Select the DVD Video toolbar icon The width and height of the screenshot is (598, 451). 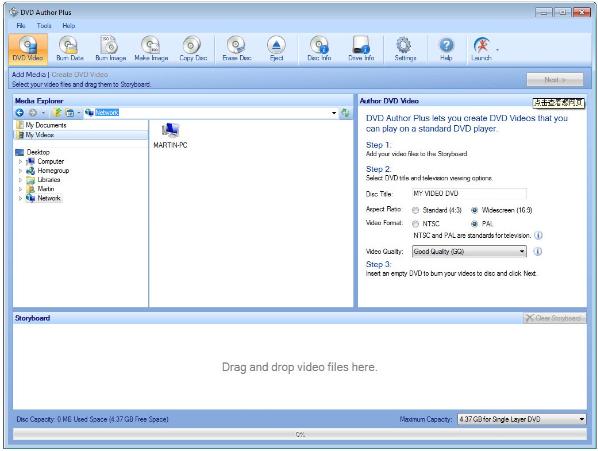point(28,49)
